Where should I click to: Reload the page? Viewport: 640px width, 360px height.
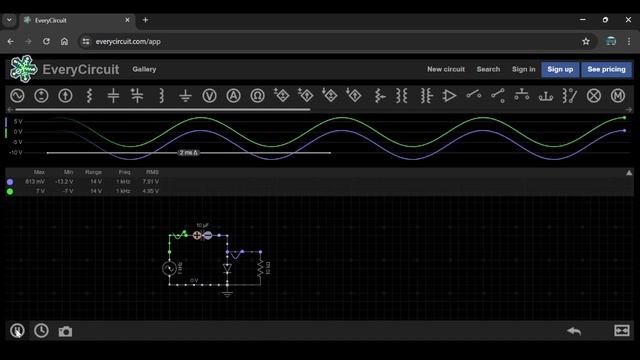pos(46,41)
